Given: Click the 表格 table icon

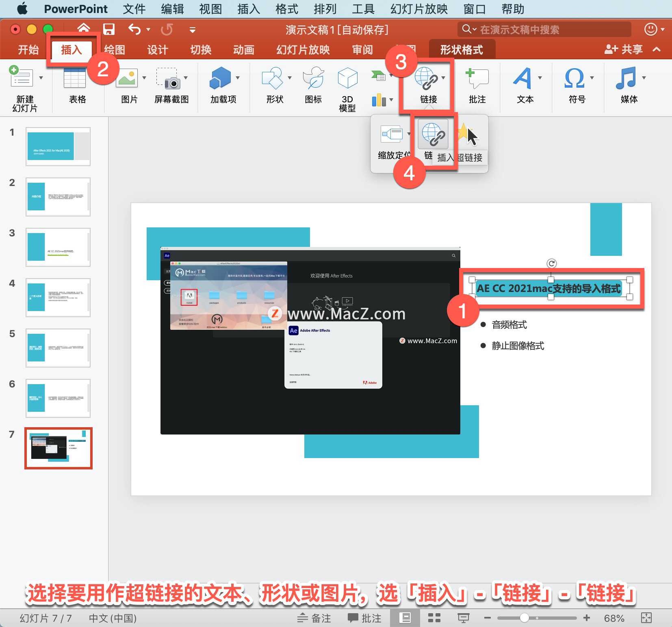Looking at the screenshot, I should point(75,77).
